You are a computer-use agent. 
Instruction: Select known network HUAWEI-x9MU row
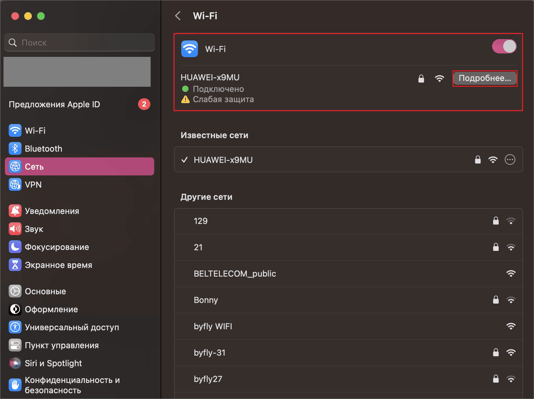pyautogui.click(x=348, y=160)
